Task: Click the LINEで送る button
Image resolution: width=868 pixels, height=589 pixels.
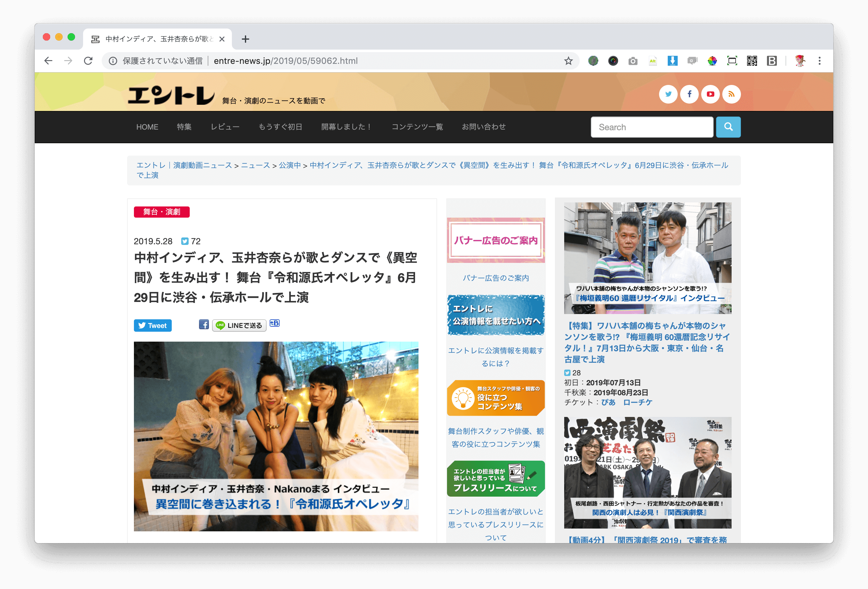Action: tap(239, 325)
